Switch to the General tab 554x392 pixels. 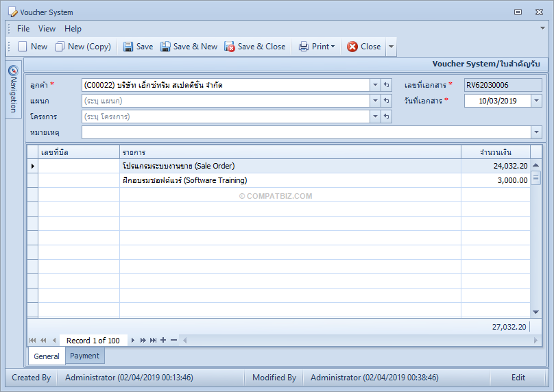point(47,356)
